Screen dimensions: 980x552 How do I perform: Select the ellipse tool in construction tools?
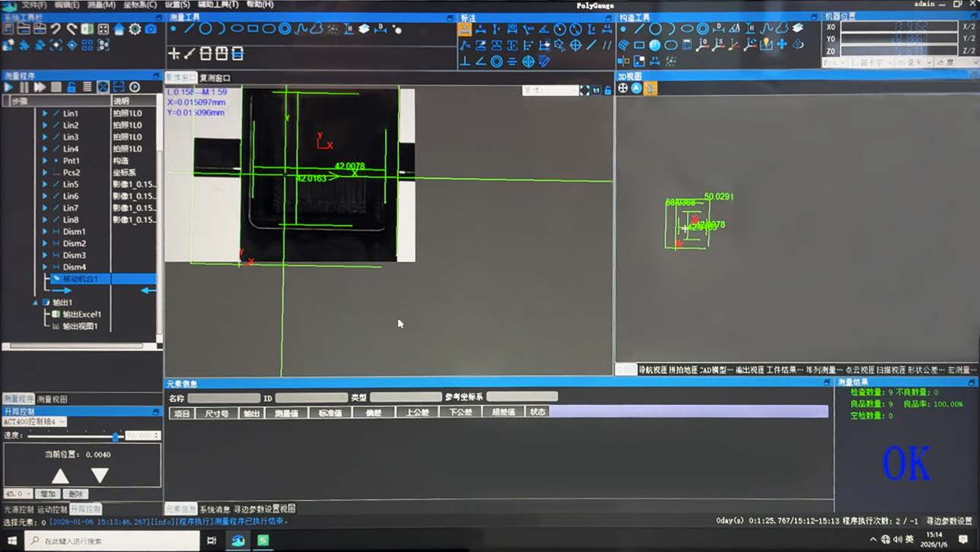pyautogui.click(x=686, y=29)
